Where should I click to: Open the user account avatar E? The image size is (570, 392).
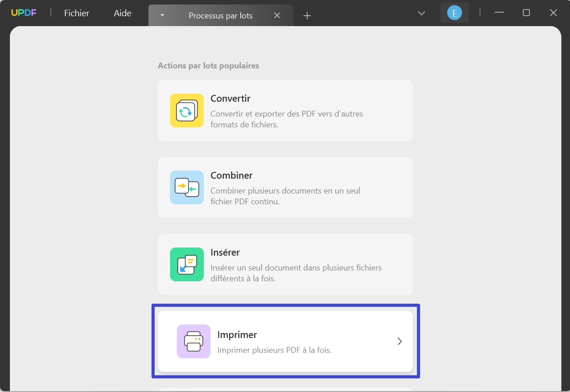(454, 13)
